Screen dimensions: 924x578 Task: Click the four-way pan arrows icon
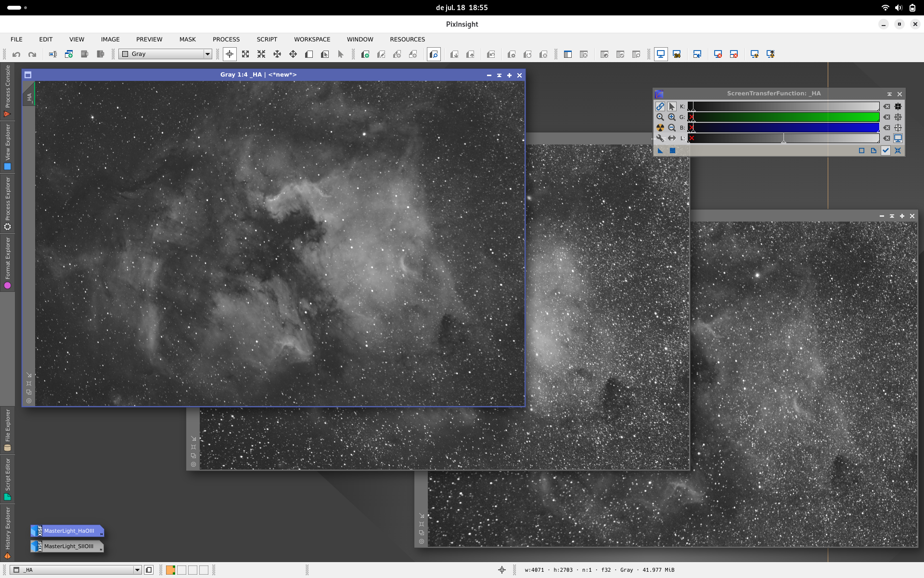click(x=293, y=54)
